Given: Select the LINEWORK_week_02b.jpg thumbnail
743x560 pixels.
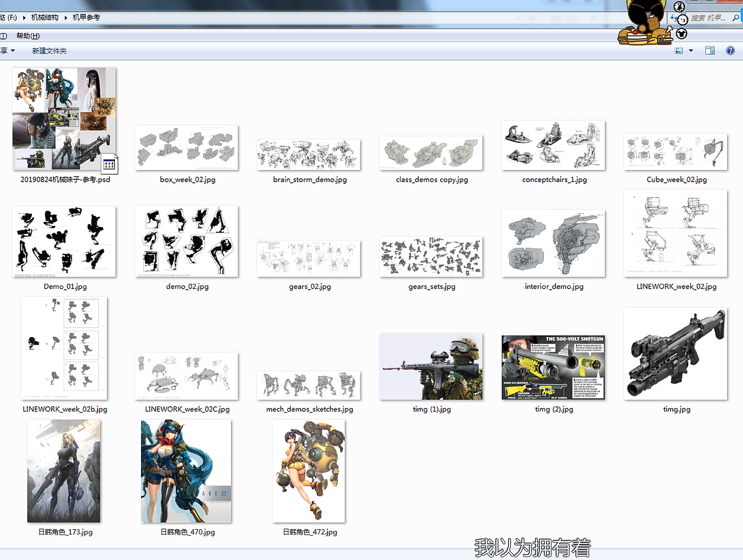Looking at the screenshot, I should 64,348.
